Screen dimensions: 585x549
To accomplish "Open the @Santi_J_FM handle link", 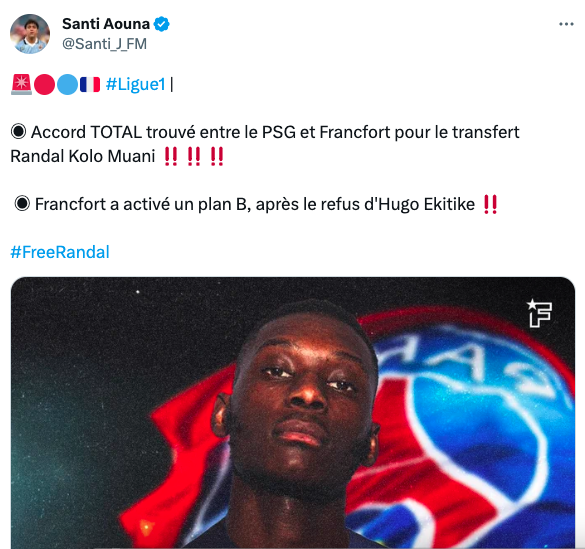I will (104, 44).
